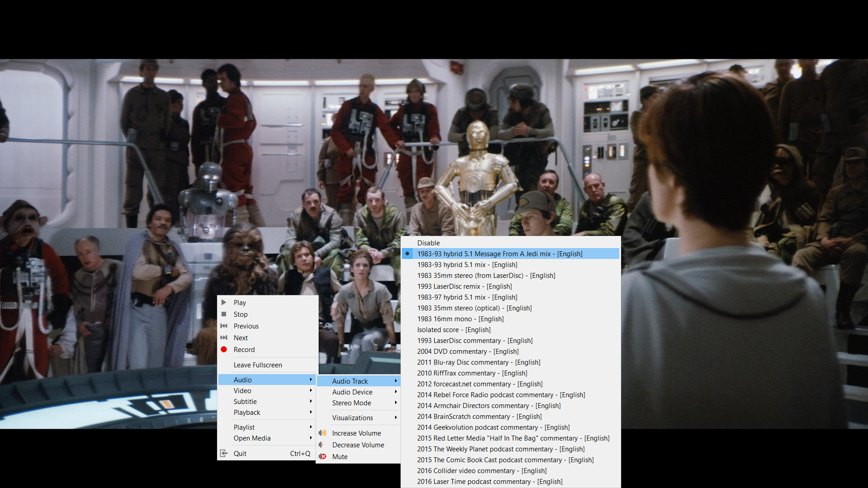This screenshot has height=488, width=868.
Task: Click the Quit exit icon
Action: pos(224,453)
